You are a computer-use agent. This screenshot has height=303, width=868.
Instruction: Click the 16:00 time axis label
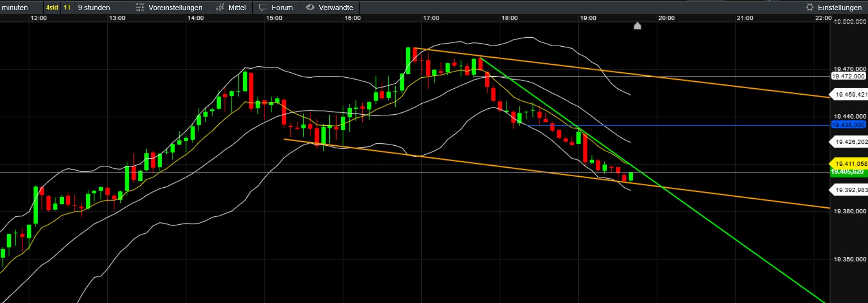[x=353, y=18]
